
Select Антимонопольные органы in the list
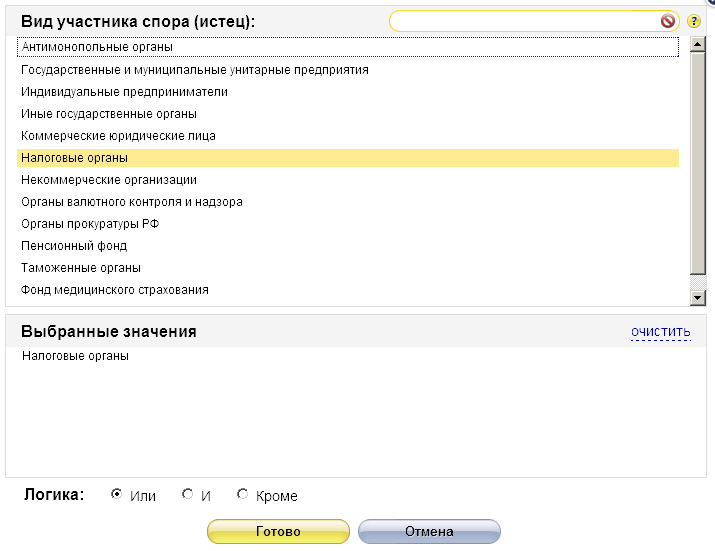point(348,47)
